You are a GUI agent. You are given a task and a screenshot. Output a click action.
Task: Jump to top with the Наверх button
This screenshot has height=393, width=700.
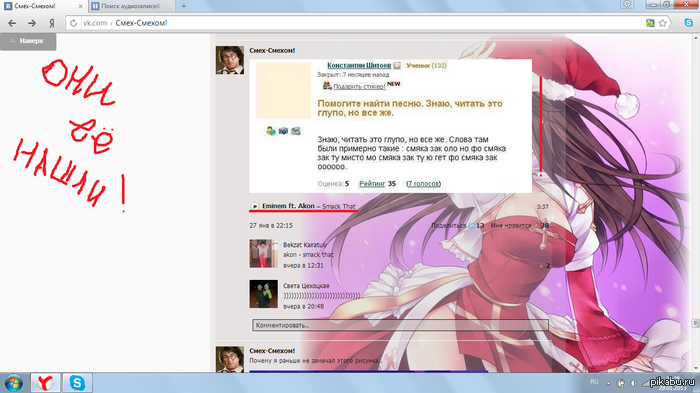(28, 41)
